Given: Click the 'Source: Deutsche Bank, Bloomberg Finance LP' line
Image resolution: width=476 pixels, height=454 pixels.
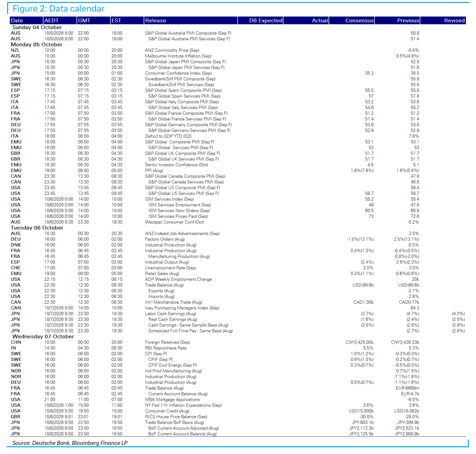Looking at the screenshot, I should point(70,443).
